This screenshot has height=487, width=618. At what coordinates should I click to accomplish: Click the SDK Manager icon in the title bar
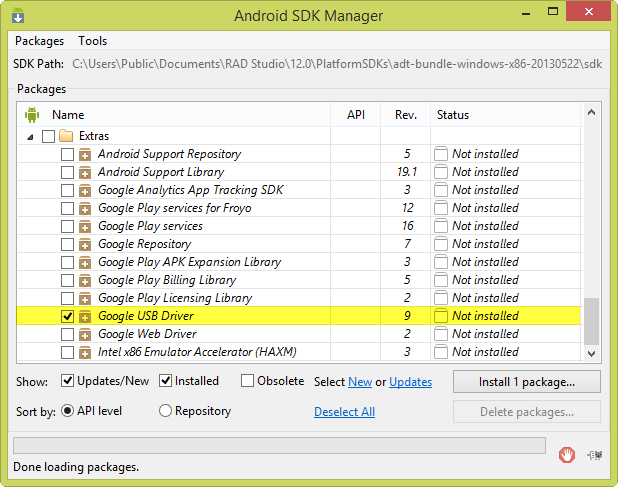pos(18,16)
